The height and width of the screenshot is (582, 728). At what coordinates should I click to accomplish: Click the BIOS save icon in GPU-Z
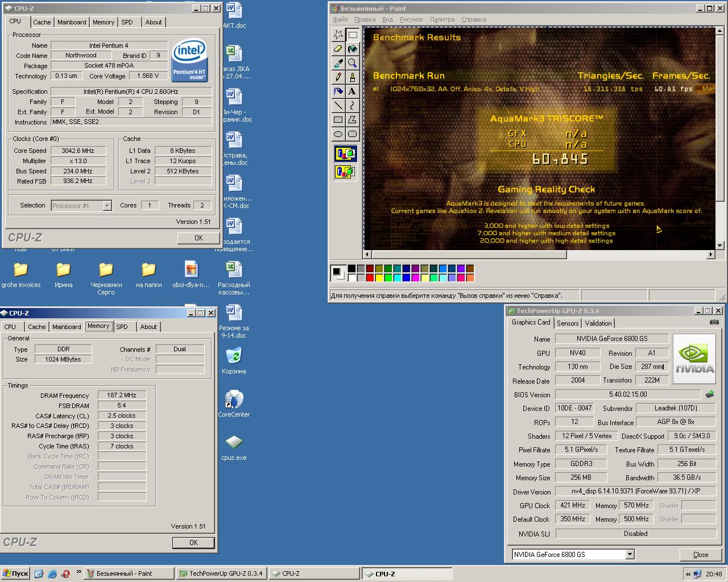pos(710,394)
